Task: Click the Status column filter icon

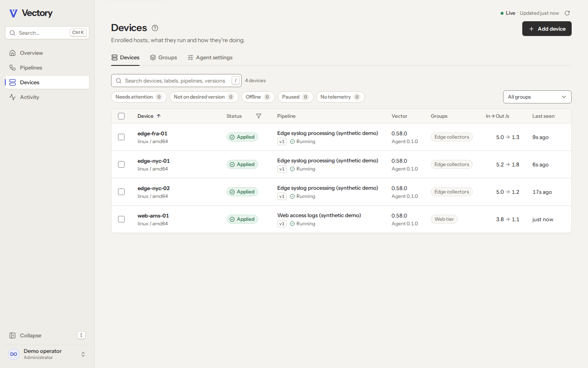Action: [x=258, y=116]
